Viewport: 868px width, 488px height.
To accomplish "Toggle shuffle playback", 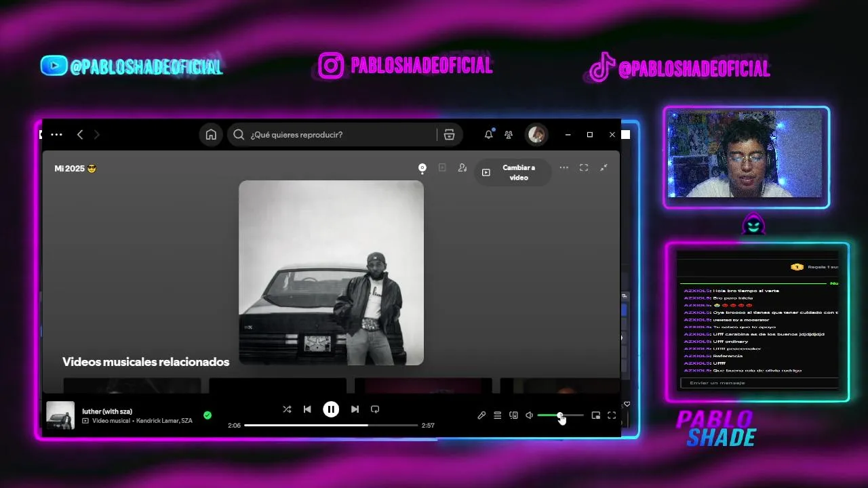I will pos(287,409).
